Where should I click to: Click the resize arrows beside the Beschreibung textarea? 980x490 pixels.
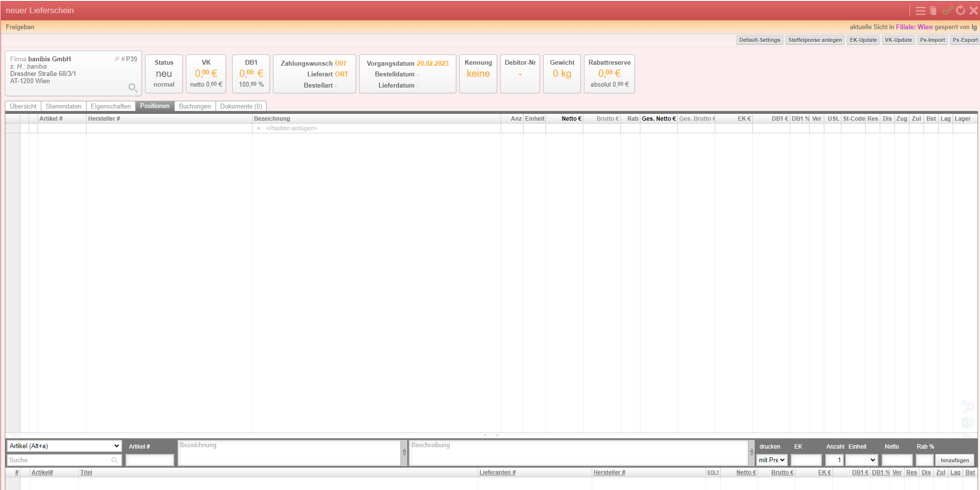[751, 452]
